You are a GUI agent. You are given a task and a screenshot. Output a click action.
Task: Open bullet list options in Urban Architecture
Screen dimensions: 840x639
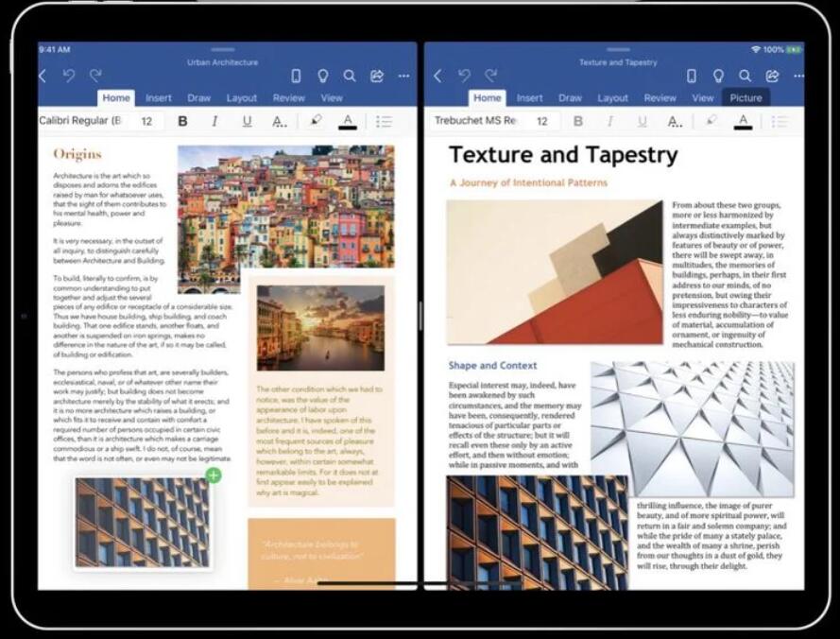tap(384, 121)
